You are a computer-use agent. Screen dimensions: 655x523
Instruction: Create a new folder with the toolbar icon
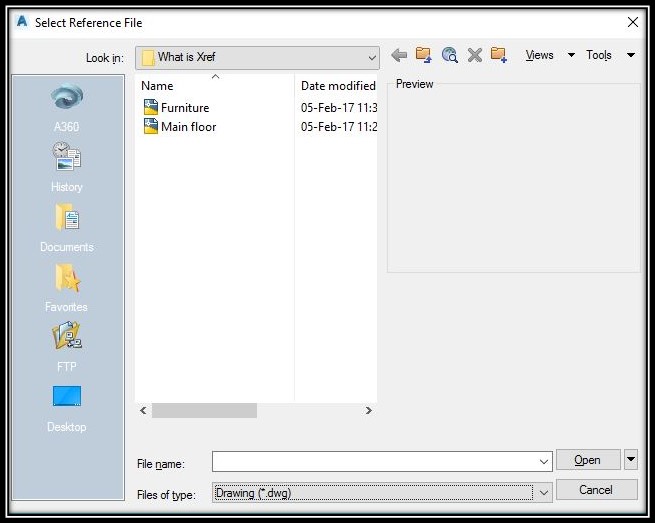499,55
